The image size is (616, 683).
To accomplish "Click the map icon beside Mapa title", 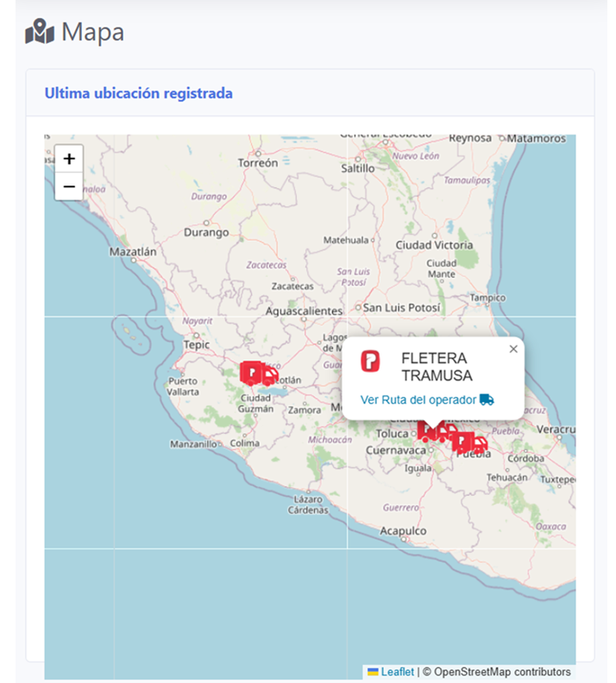I will tap(40, 34).
